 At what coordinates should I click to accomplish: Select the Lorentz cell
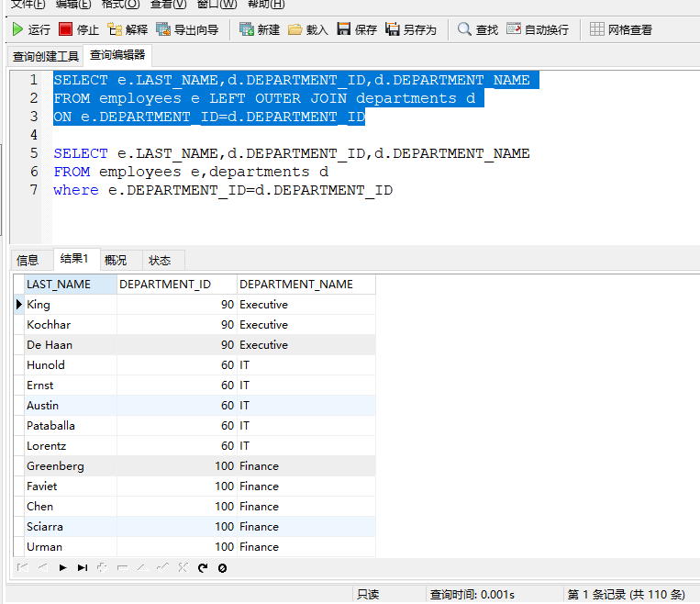pyautogui.click(x=71, y=446)
